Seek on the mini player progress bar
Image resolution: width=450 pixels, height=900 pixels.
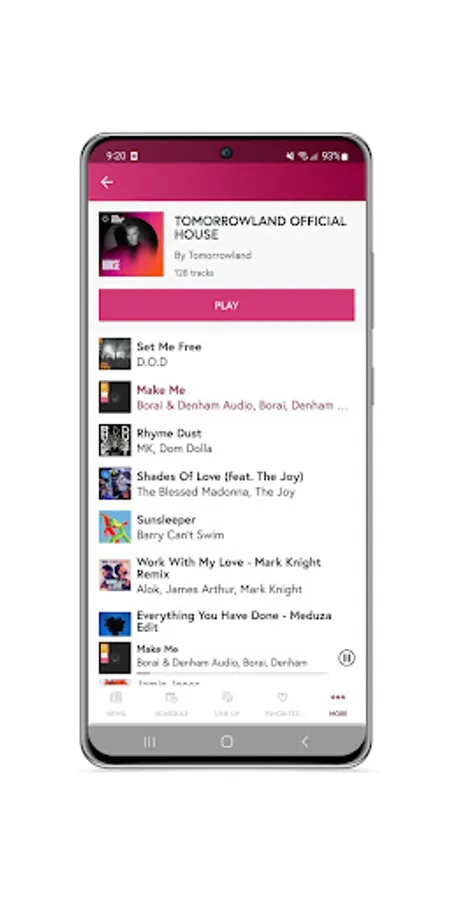pos(232,673)
